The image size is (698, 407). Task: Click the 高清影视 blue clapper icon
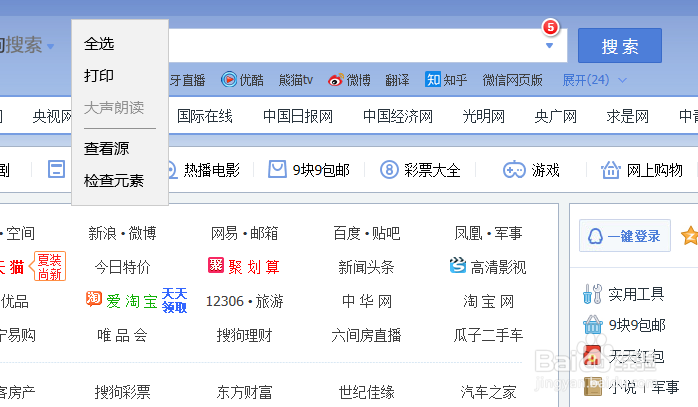pyautogui.click(x=458, y=265)
